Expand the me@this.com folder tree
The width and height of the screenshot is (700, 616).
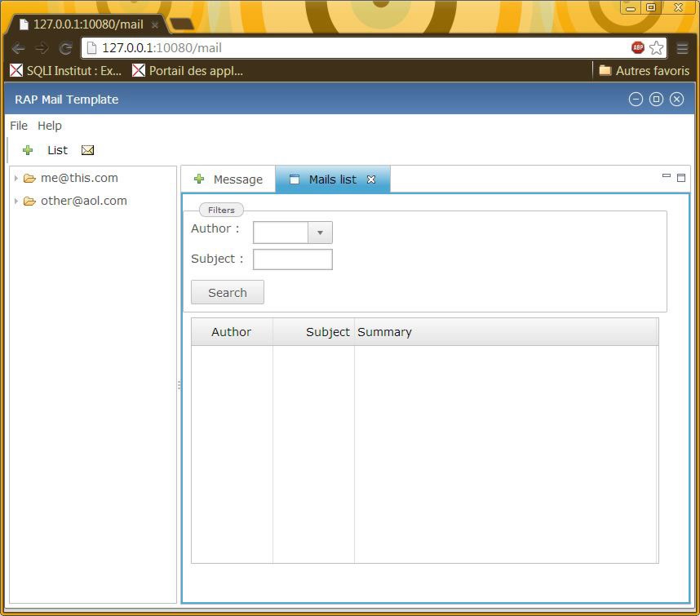pos(16,178)
